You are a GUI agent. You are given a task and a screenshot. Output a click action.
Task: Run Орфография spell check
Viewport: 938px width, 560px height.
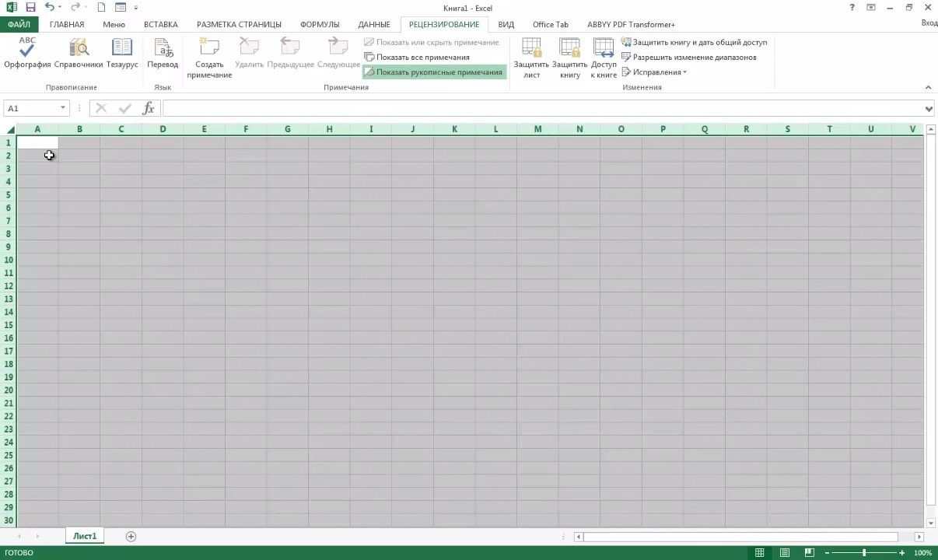click(x=26, y=53)
